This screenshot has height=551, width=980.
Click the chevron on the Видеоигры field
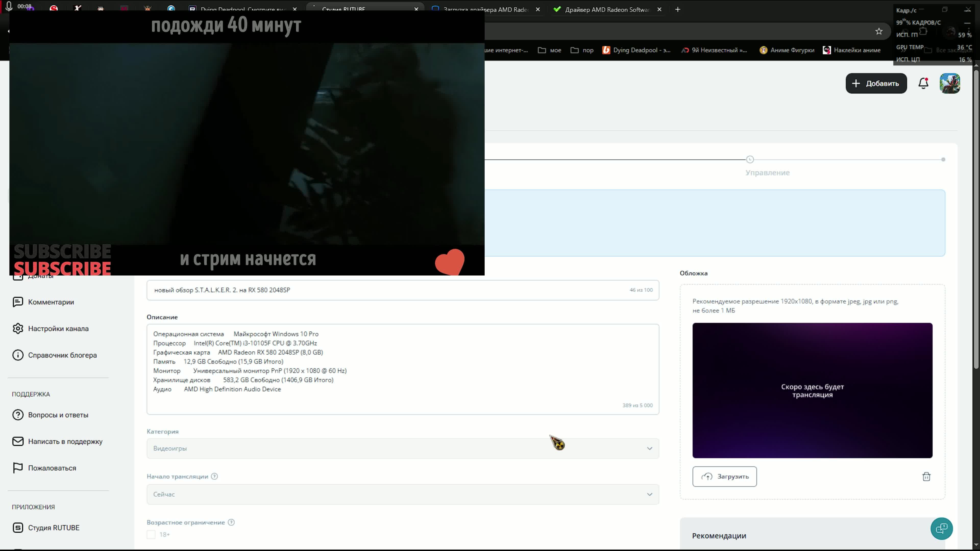[x=650, y=448]
